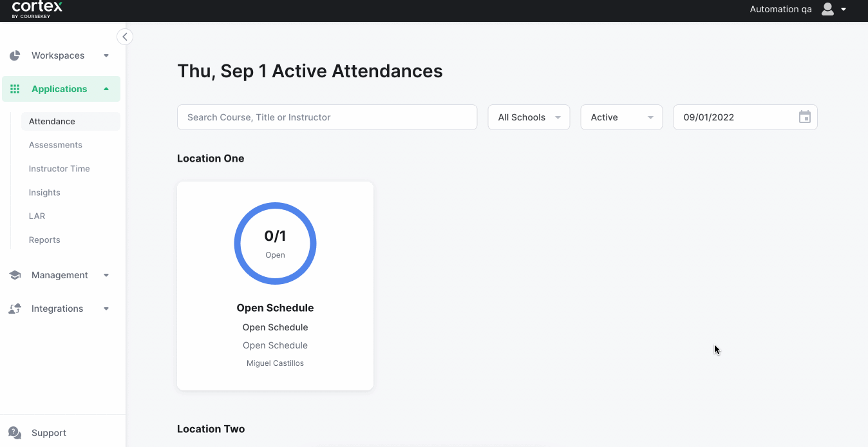Click the Management graduation cap icon
Image resolution: width=868 pixels, height=447 pixels.
(x=15, y=275)
